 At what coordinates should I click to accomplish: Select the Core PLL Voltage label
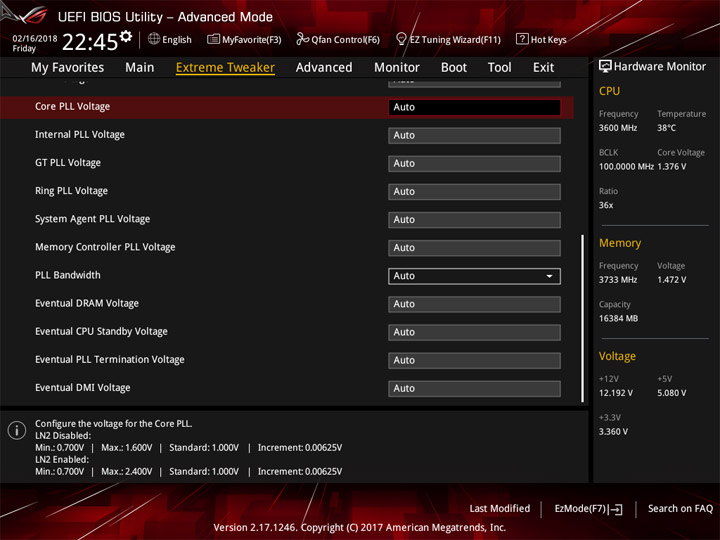73,107
